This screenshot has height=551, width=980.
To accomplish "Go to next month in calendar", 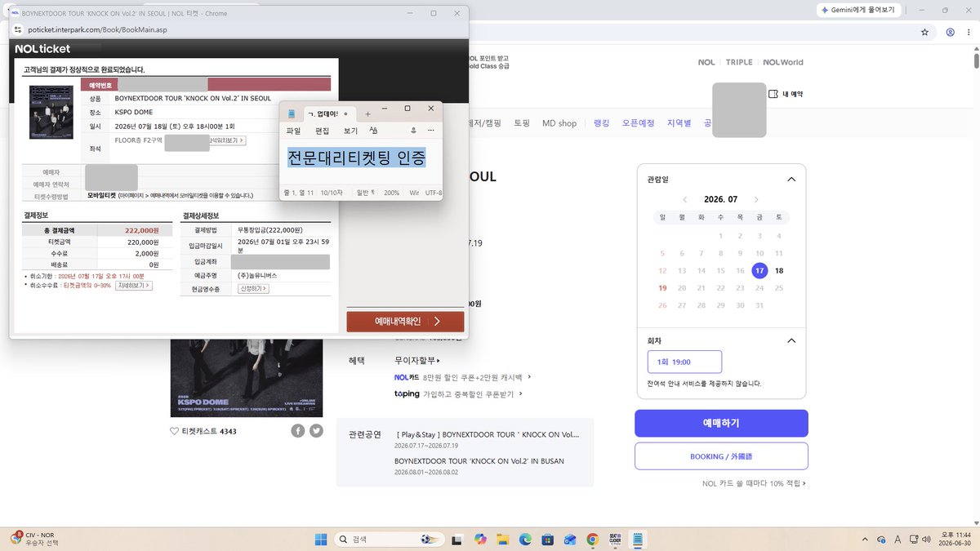I will pyautogui.click(x=756, y=199).
